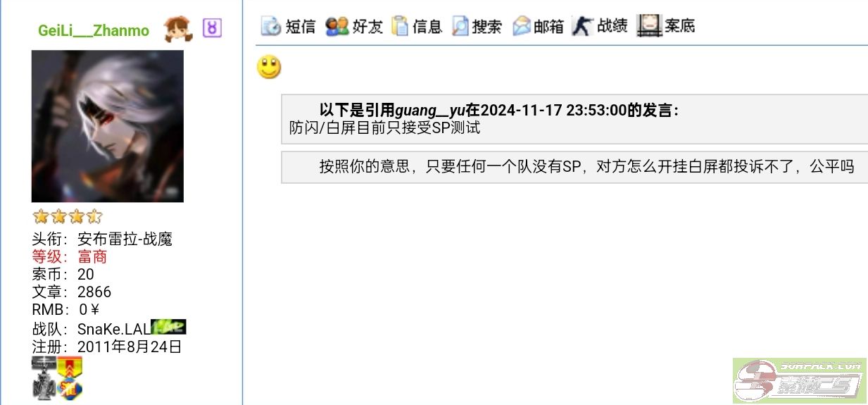
Task: Click the 富商 level label
Action: pyautogui.click(x=92, y=257)
